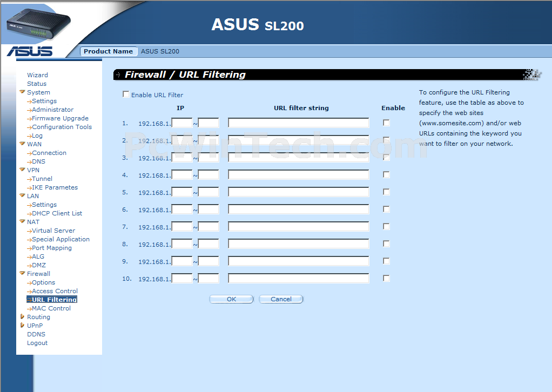Click the System menu label
Viewport: 552px width, 392px height.
(x=38, y=92)
